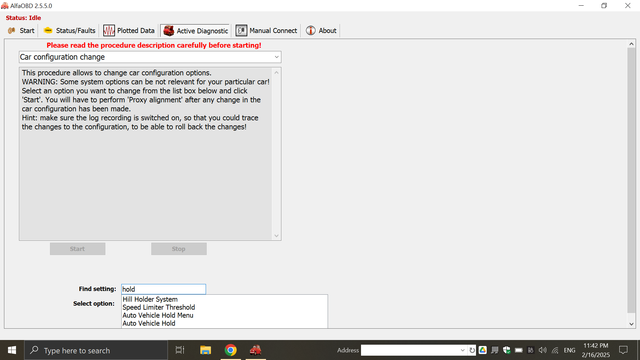Expand the Car configuration change dropdown
The height and width of the screenshot is (360, 640).
coord(276,57)
